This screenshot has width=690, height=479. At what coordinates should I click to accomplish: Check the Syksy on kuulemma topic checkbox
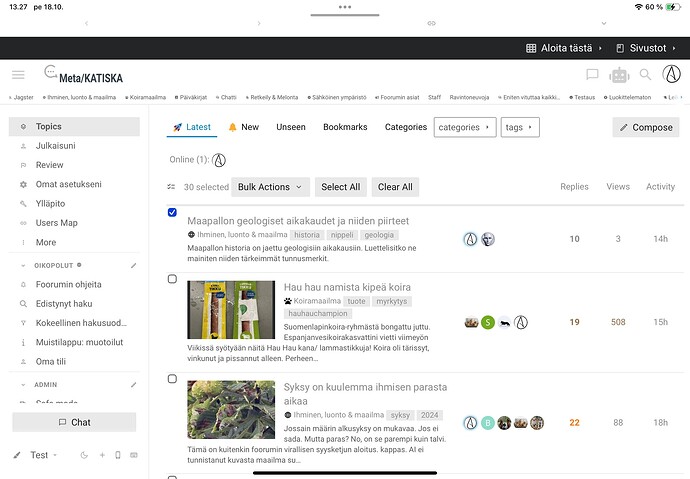click(x=172, y=379)
